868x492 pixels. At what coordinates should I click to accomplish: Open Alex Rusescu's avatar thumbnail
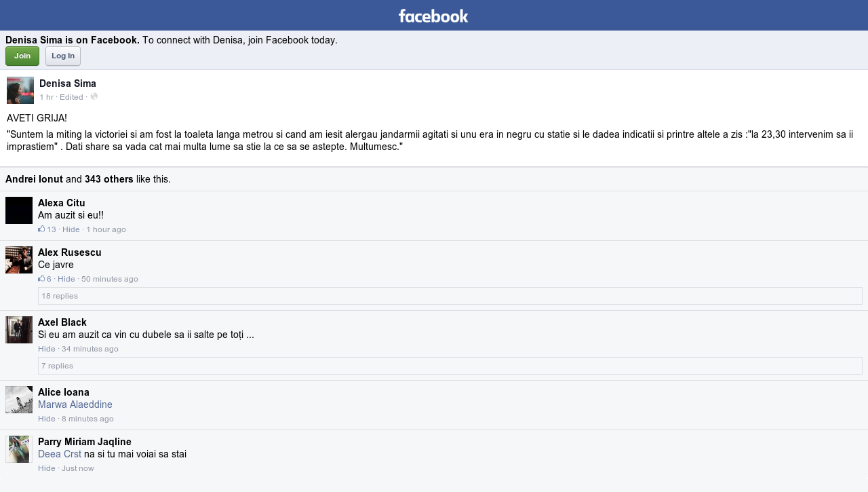click(19, 260)
